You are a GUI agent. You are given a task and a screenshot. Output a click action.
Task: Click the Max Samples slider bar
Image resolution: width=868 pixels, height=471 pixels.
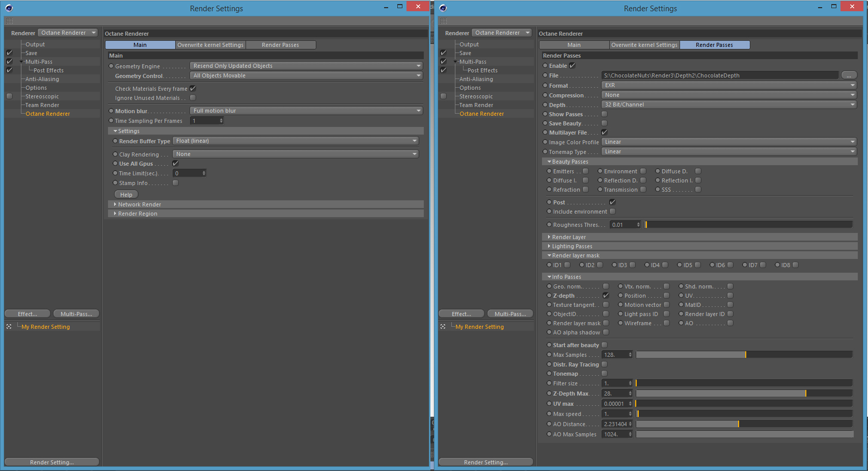click(744, 354)
